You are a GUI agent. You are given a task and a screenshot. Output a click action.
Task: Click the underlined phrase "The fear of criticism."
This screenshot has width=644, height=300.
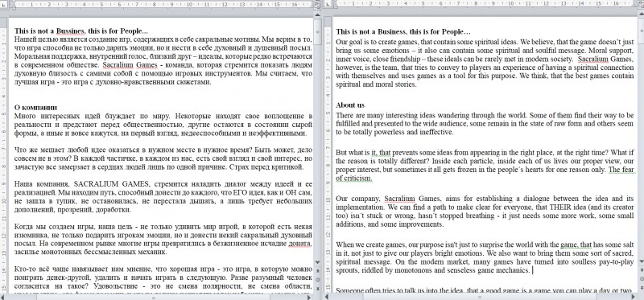pyautogui.click(x=485, y=174)
